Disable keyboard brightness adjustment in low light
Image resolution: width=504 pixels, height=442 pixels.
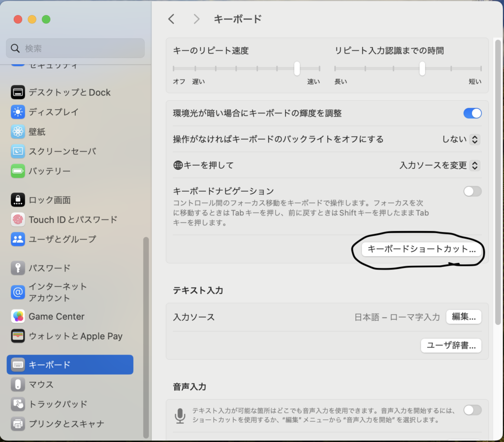472,114
